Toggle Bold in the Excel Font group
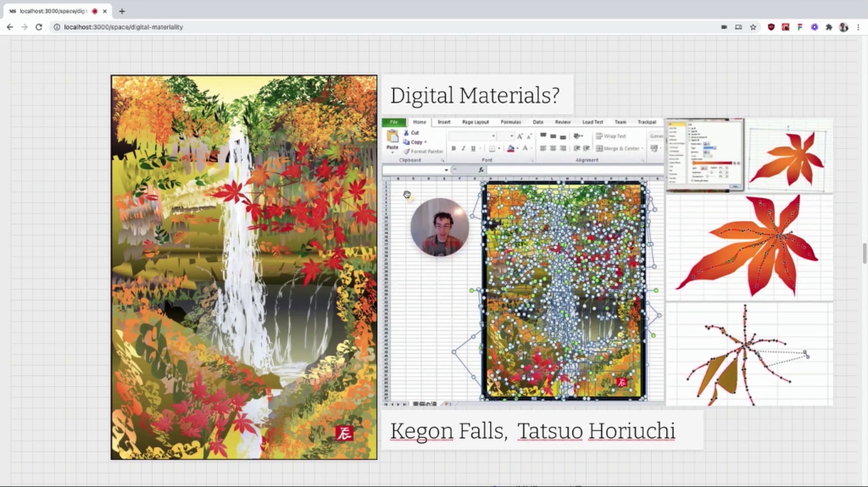This screenshot has width=868, height=487. [x=453, y=148]
